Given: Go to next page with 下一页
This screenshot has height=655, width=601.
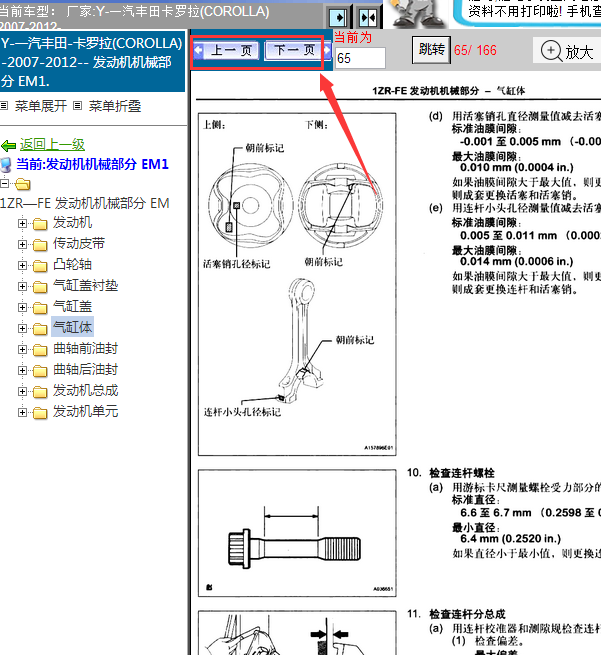Looking at the screenshot, I should [297, 51].
